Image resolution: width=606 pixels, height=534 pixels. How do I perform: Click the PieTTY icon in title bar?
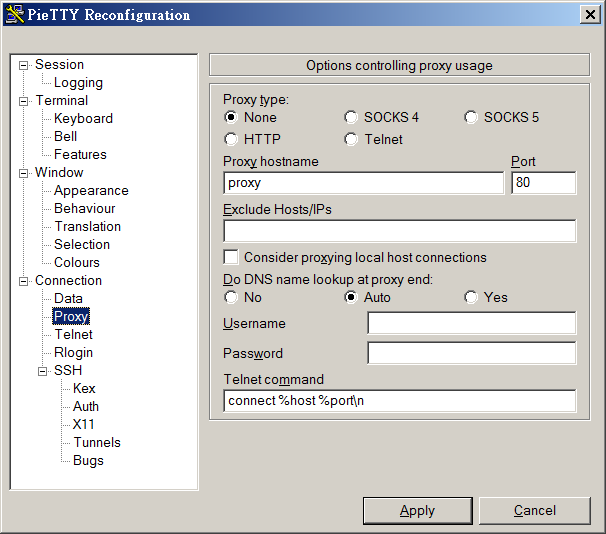point(14,14)
